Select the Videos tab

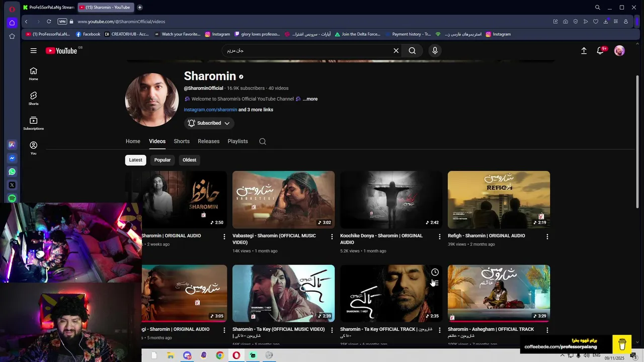157,141
